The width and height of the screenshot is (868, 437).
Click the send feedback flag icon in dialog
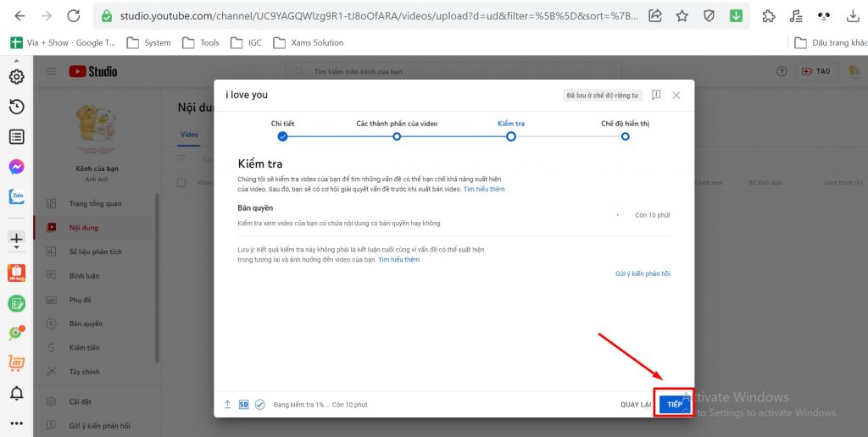[656, 95]
